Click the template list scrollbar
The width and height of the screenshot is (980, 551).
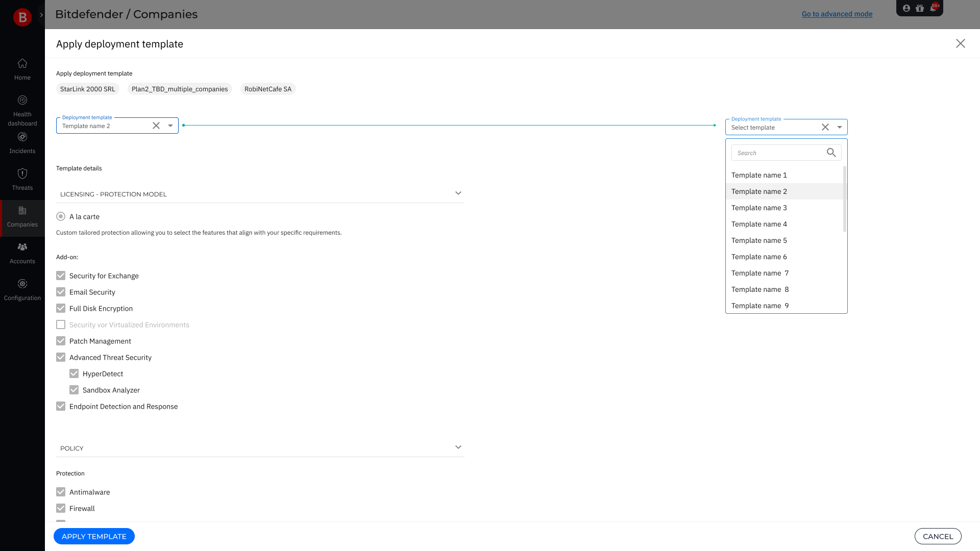[x=845, y=199]
